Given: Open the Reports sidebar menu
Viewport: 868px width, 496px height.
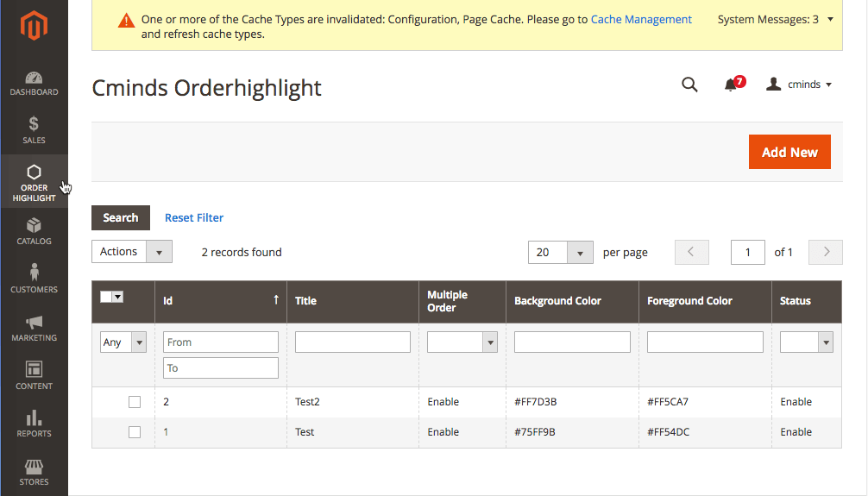Looking at the screenshot, I should [34, 424].
